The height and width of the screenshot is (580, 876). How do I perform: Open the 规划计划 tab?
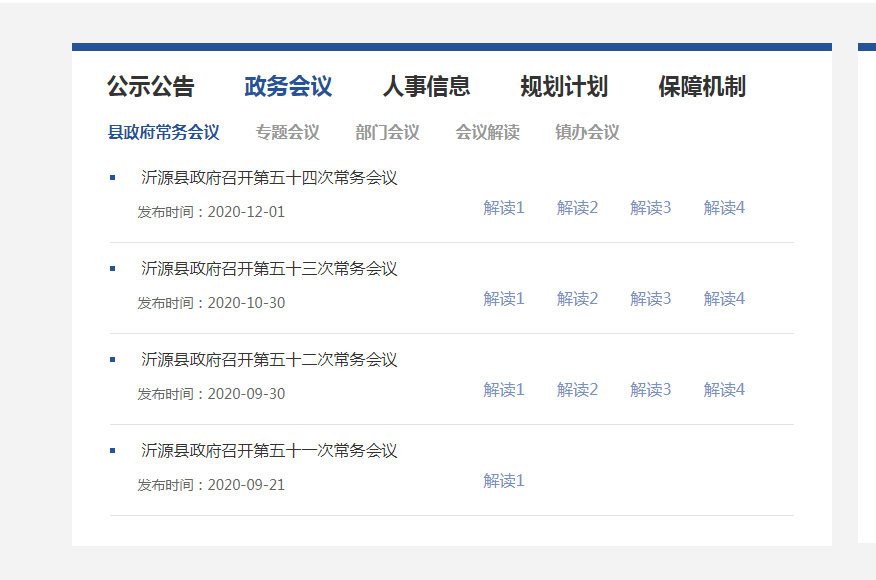pos(564,87)
